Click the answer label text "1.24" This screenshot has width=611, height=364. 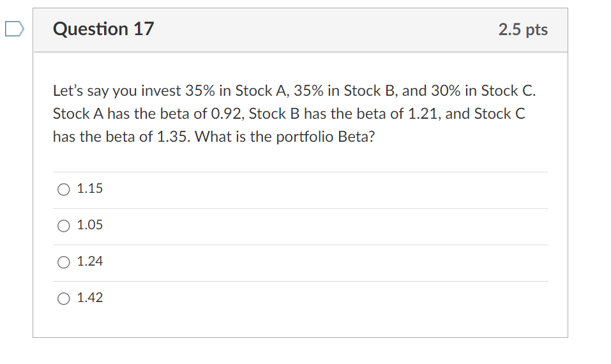[89, 261]
